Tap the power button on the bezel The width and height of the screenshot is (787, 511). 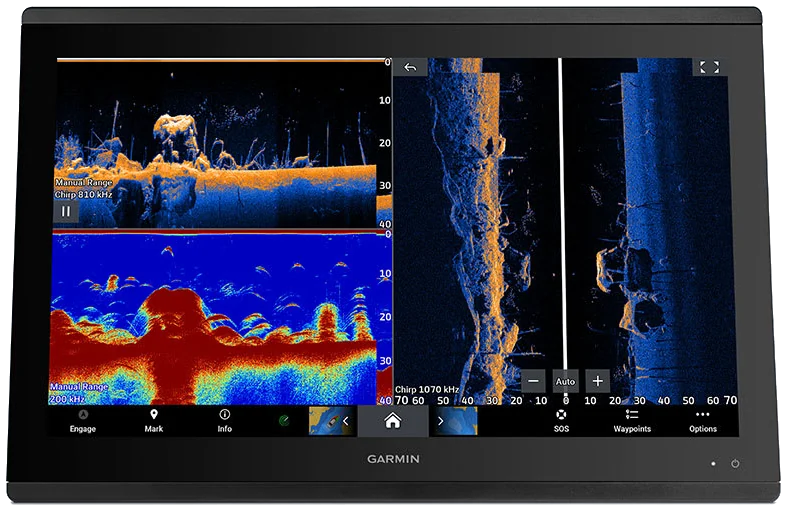(x=735, y=464)
